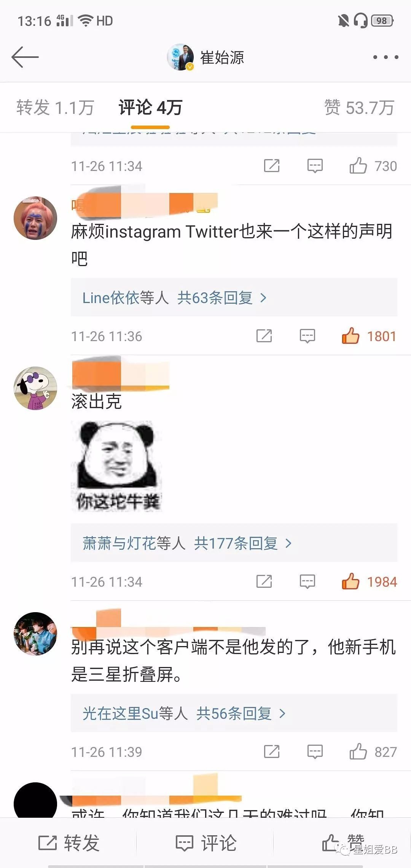The image size is (411, 868).
Task: Tap reply icon on the 1801-likes comment
Action: [x=307, y=336]
